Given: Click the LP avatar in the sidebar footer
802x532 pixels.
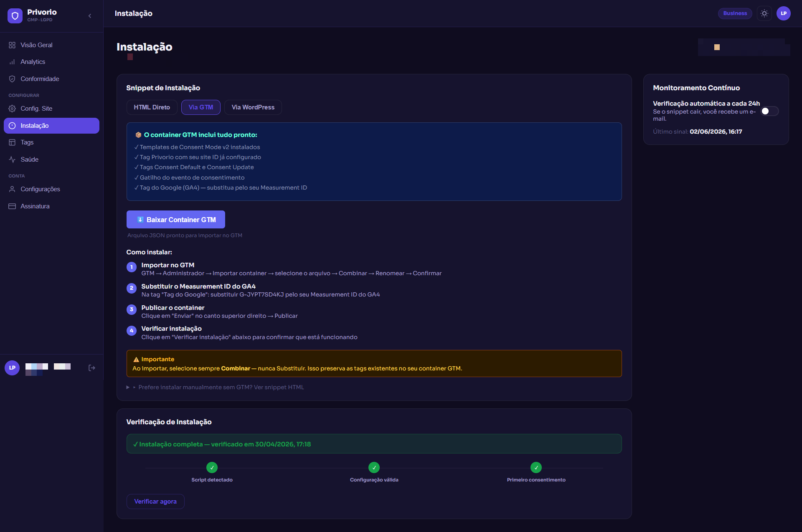Looking at the screenshot, I should point(12,368).
